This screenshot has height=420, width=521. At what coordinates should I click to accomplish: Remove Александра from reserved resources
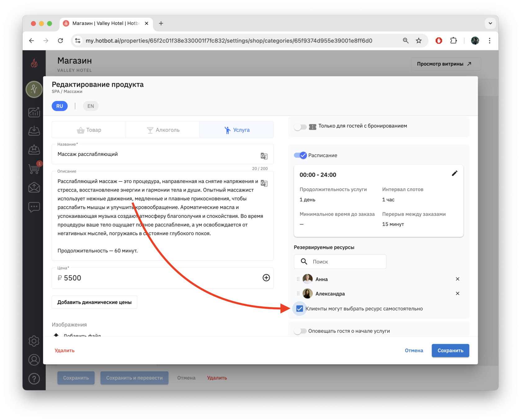click(457, 294)
